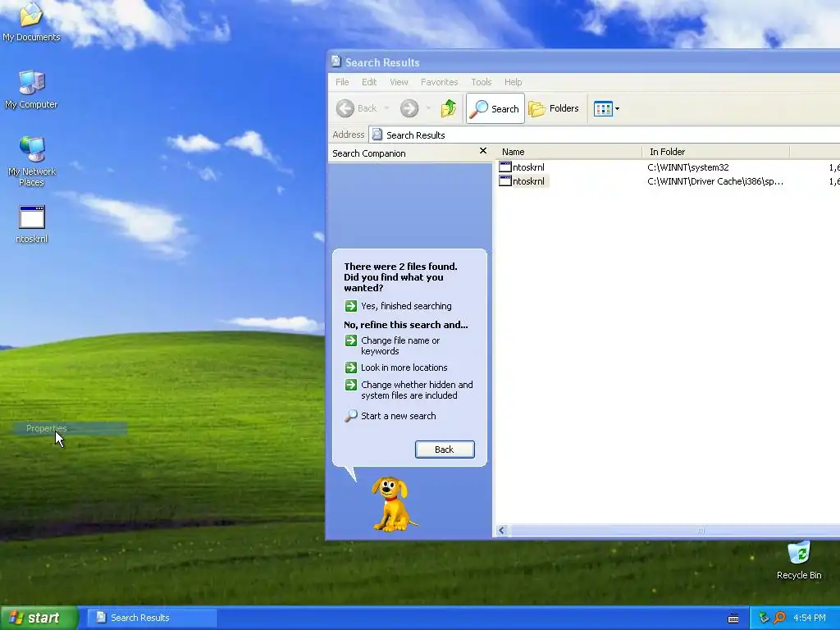Select the My Computer desktop icon
This screenshot has width=840, height=630.
(31, 89)
